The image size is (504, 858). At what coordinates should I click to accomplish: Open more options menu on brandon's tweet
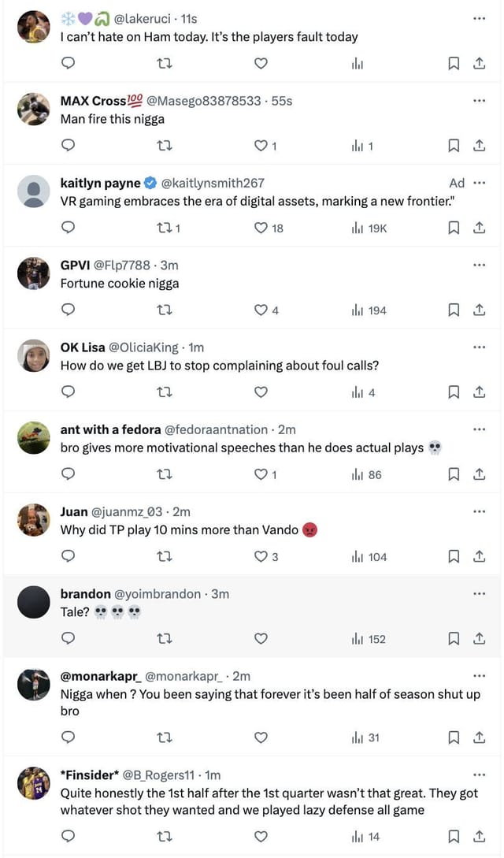(x=479, y=593)
